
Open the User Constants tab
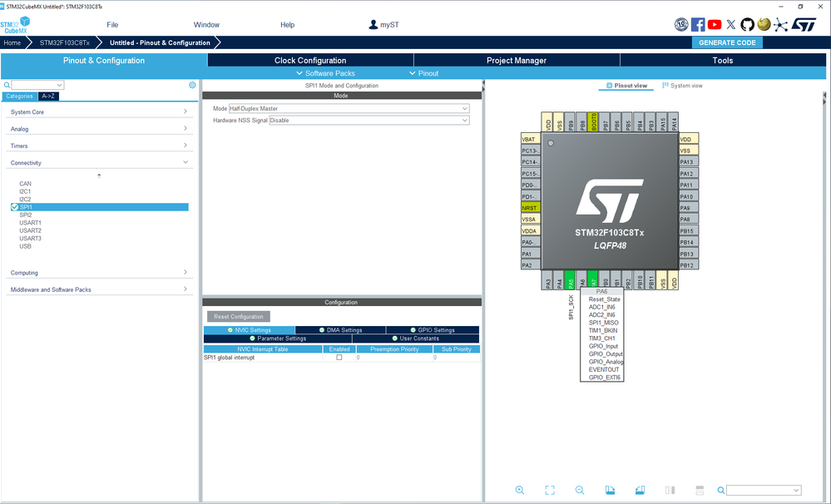[x=416, y=338]
